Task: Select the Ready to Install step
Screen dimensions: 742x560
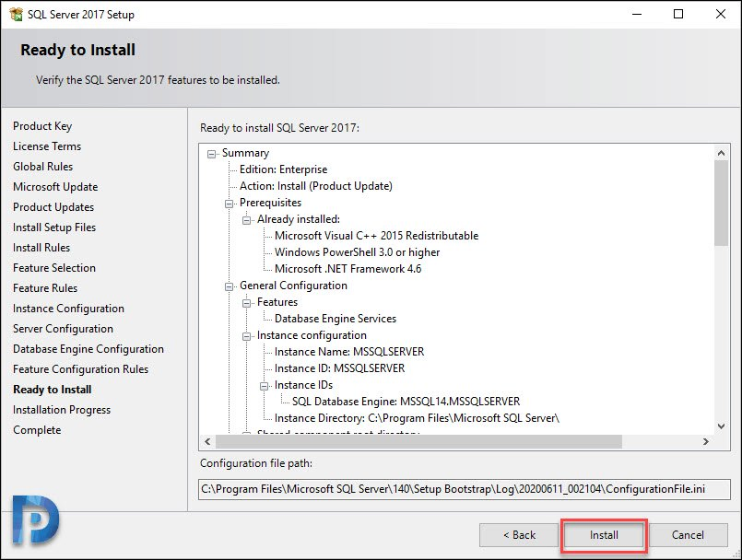Action: [x=52, y=390]
